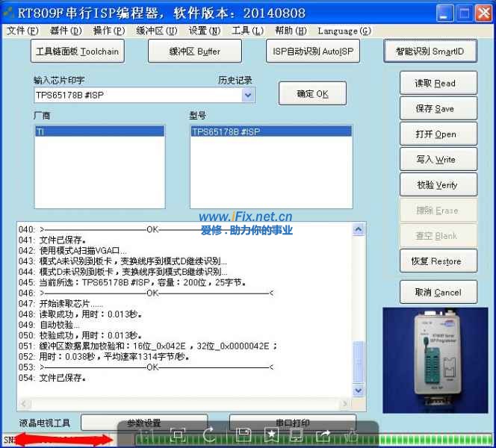Click the log panel scroll down arrow
496x448 pixels.
click(x=358, y=391)
